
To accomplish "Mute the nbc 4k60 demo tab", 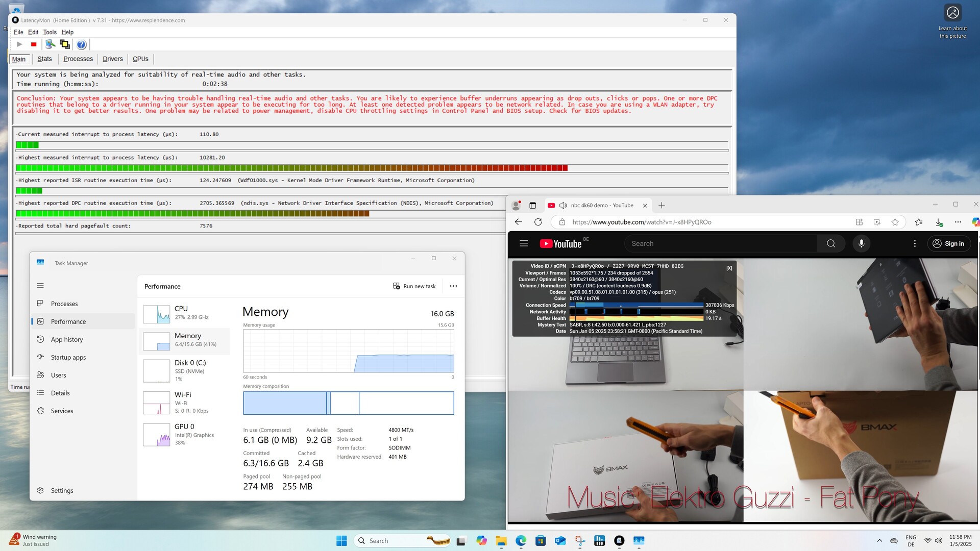I will click(563, 205).
